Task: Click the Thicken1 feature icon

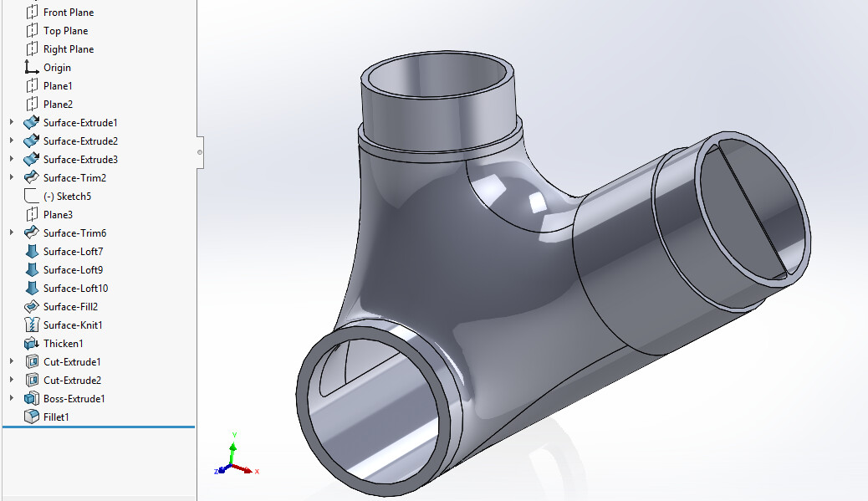Action: point(32,344)
